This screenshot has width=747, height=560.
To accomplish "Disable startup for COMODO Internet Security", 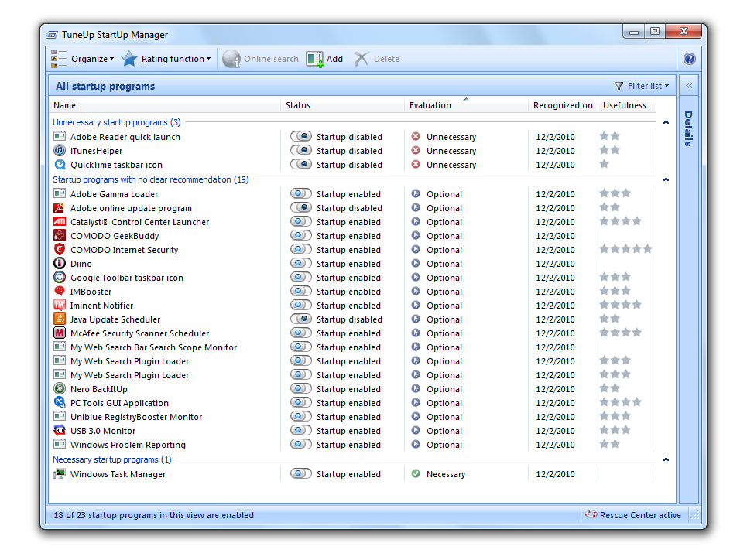I will (x=301, y=250).
